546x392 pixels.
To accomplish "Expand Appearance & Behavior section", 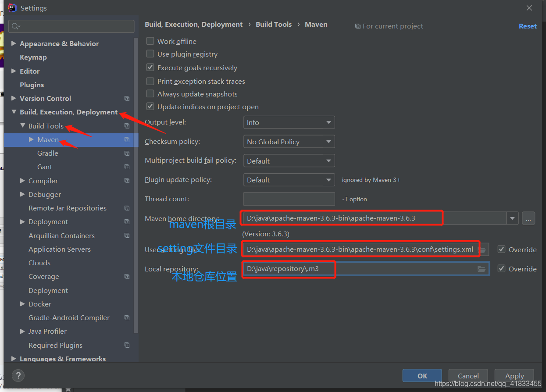I will 14,43.
